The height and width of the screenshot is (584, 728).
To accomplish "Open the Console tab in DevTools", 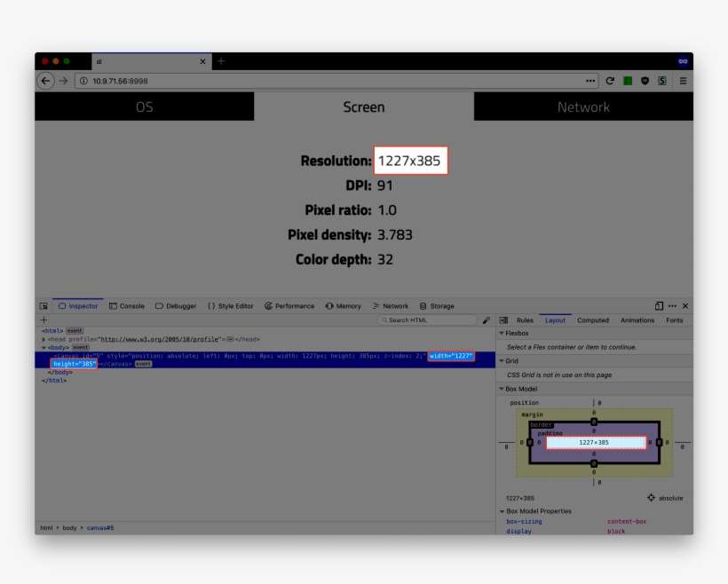I will (126, 306).
